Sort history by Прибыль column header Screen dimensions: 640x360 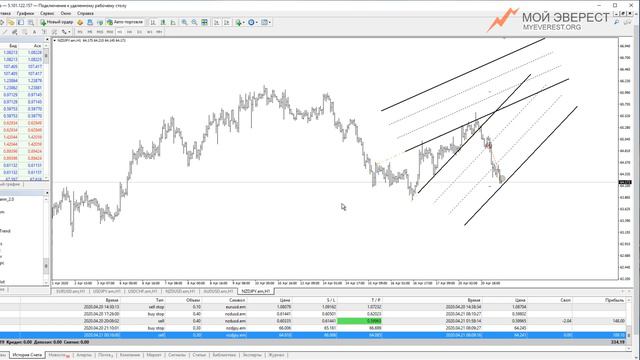[614, 300]
